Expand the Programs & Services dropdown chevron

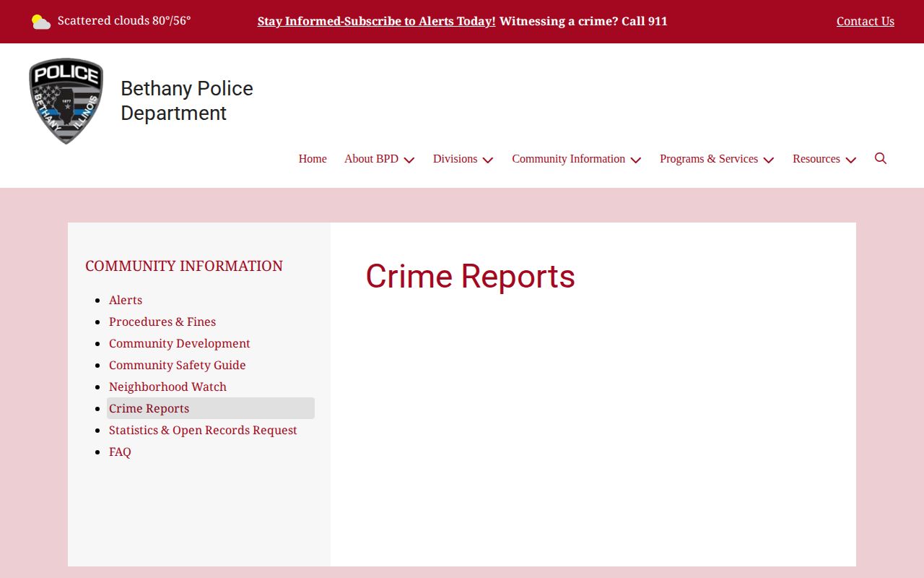[x=769, y=160]
